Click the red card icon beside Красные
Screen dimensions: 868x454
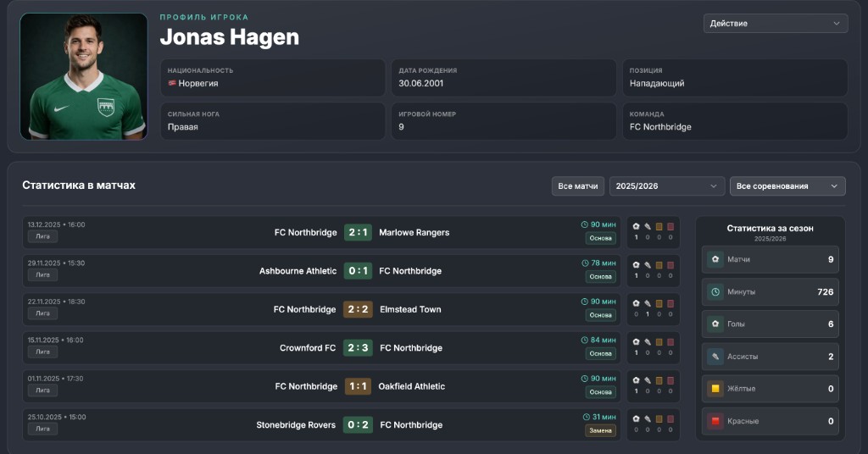click(715, 421)
